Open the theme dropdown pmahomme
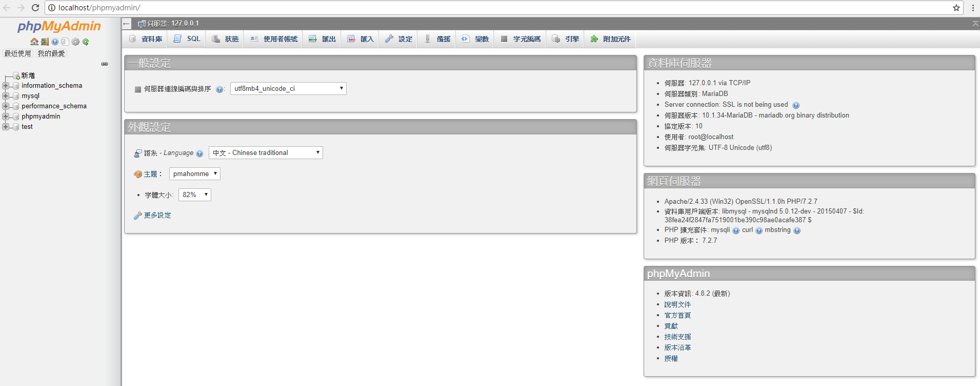980x386 pixels. [x=195, y=174]
